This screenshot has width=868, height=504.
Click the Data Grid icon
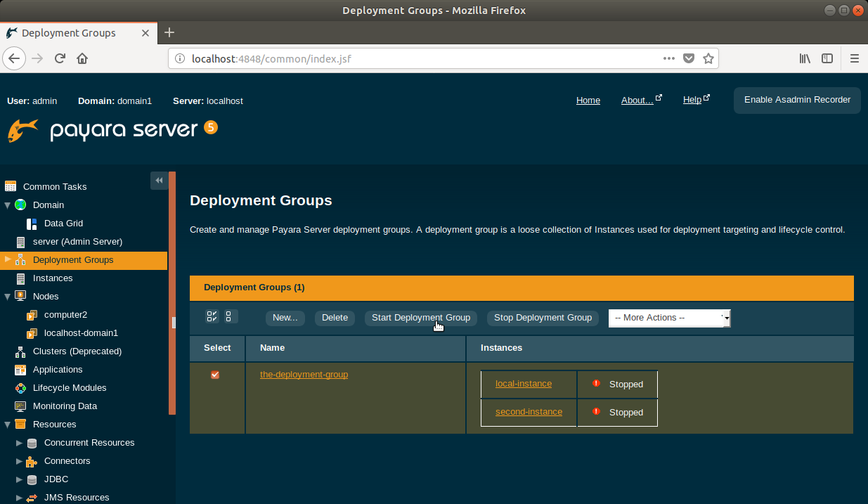[32, 224]
